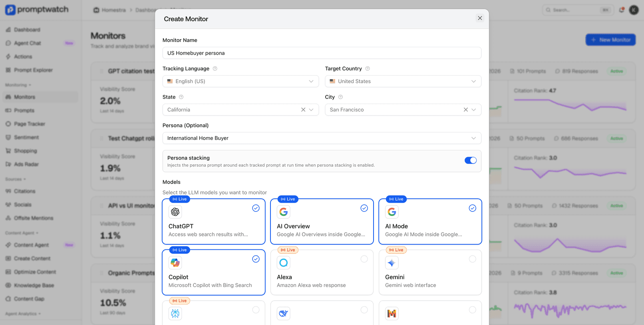Click the Monitor Name input field

[322, 53]
